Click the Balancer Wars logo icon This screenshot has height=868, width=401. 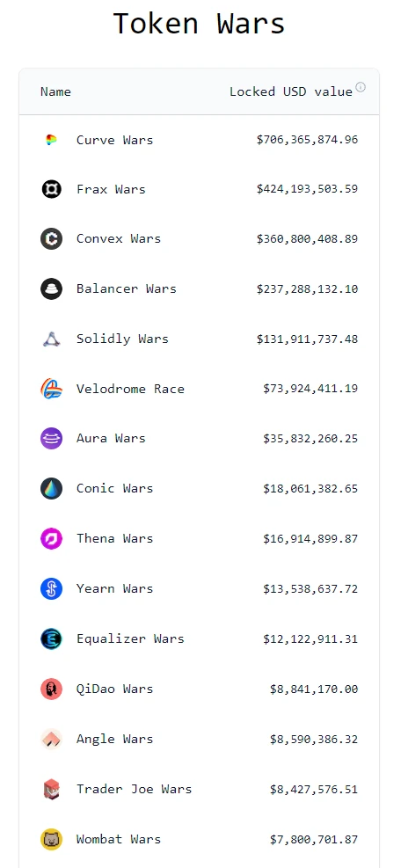(x=51, y=289)
